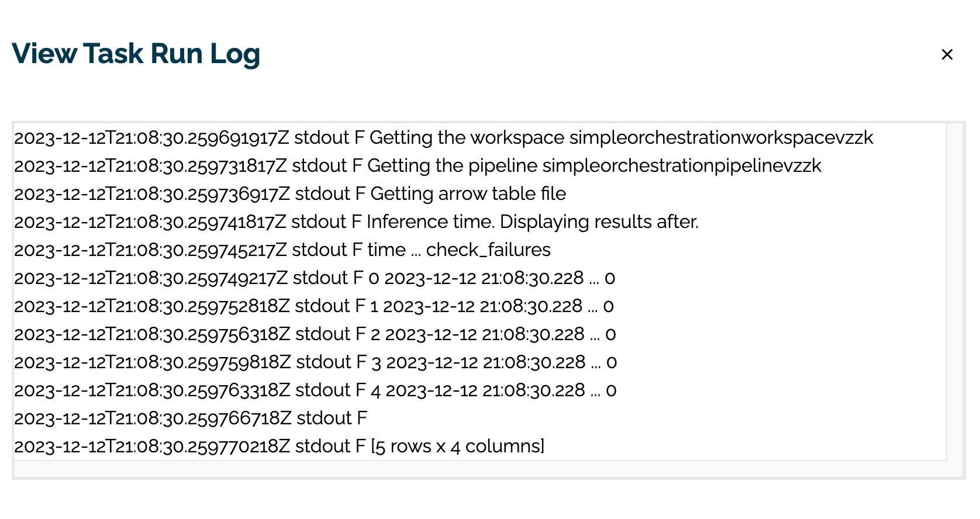The width and height of the screenshot is (980, 519).
Task: Select the log line mentioning simpleorchestrationworkspacevzzk
Action: point(443,138)
